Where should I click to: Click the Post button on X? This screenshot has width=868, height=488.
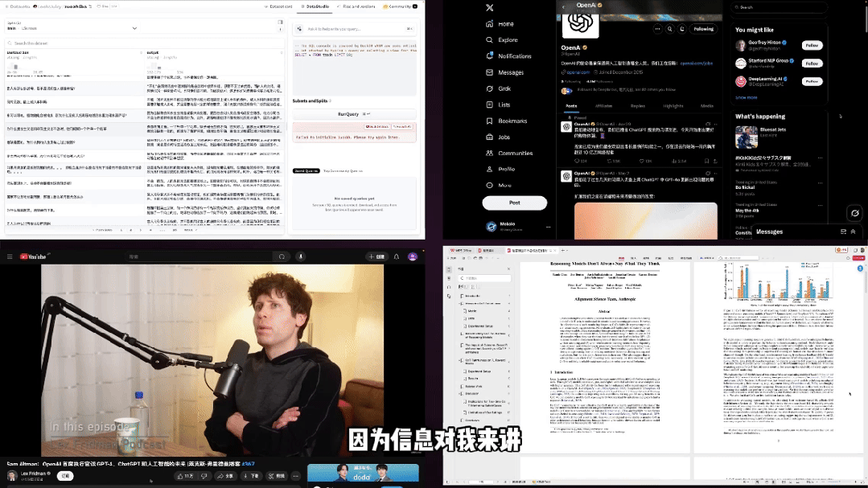coord(514,203)
